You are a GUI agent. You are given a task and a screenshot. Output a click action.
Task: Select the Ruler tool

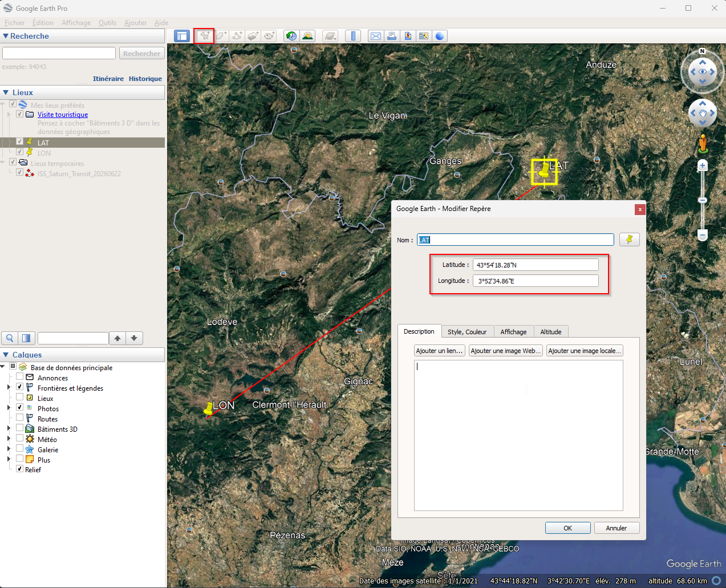(353, 36)
